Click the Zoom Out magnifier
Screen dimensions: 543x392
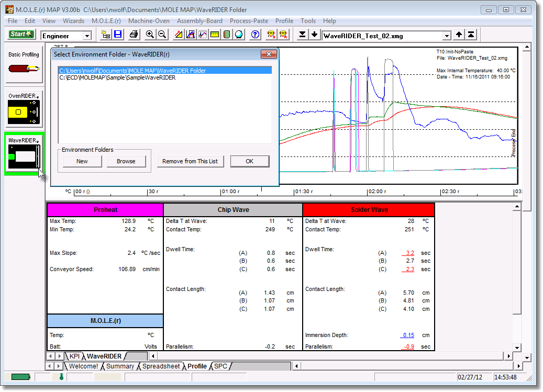(x=162, y=35)
